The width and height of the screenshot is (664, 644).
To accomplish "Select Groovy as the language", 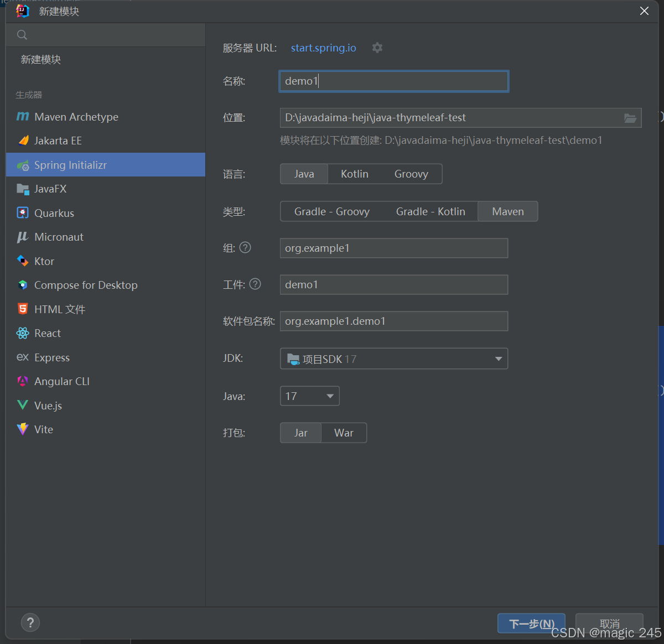I will pyautogui.click(x=411, y=174).
